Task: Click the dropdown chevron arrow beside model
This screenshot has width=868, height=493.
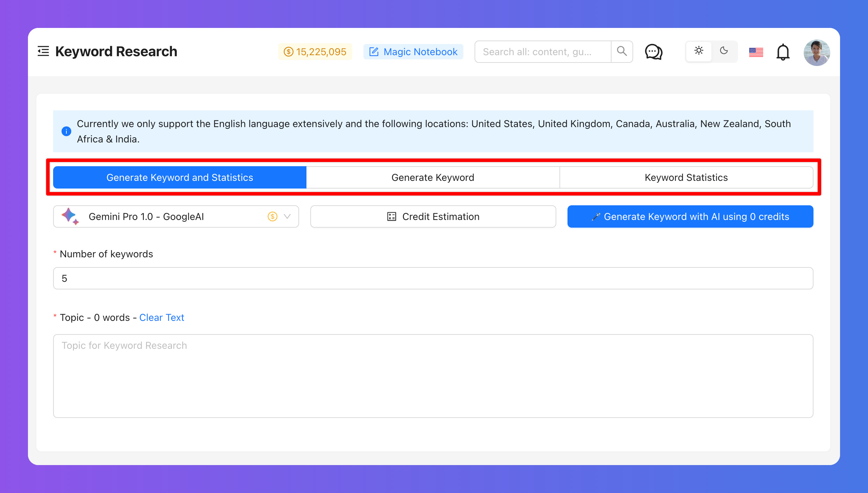Action: click(x=287, y=216)
